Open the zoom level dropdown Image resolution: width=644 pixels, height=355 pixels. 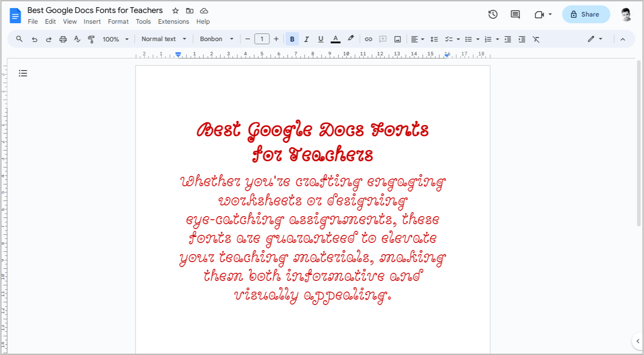(115, 39)
